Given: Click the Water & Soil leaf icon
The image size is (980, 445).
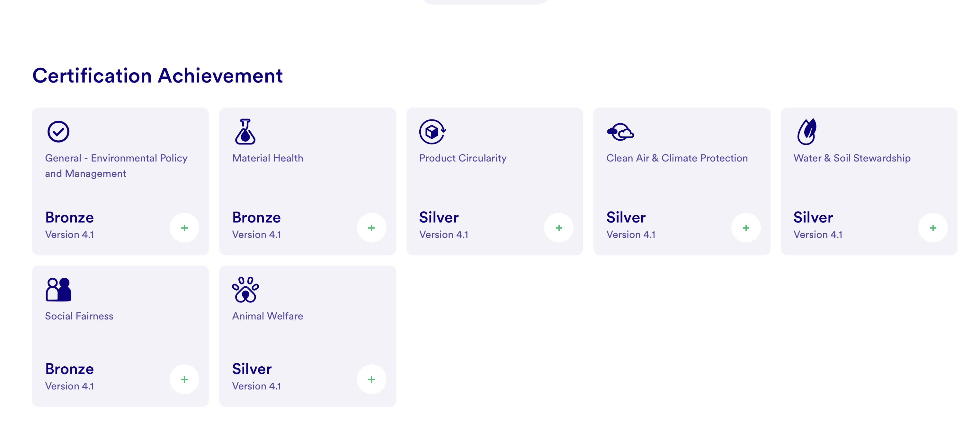Looking at the screenshot, I should point(806,132).
